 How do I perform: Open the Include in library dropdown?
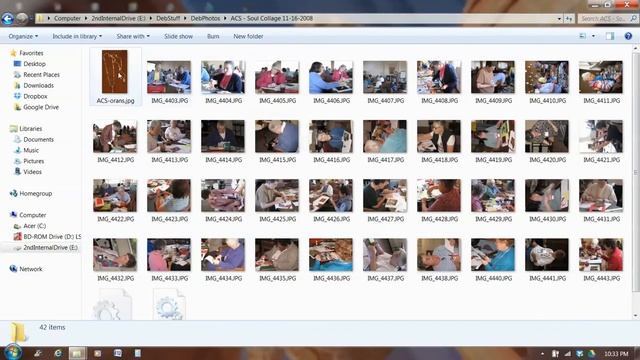click(x=77, y=36)
